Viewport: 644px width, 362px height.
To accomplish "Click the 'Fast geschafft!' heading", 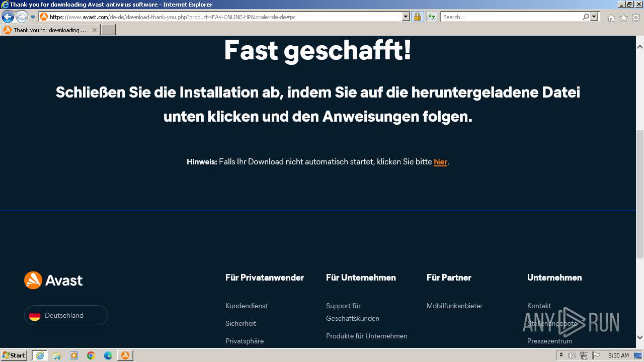I will (317, 50).
